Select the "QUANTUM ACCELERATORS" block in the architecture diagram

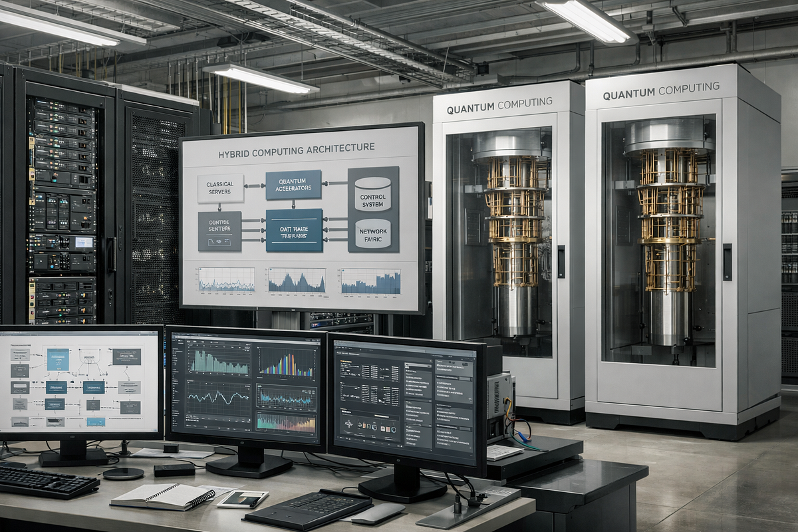click(293, 184)
